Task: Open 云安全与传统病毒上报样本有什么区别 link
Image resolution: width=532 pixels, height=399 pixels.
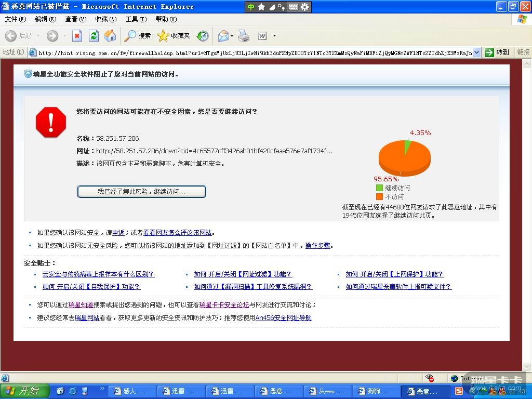Action: coord(98,274)
